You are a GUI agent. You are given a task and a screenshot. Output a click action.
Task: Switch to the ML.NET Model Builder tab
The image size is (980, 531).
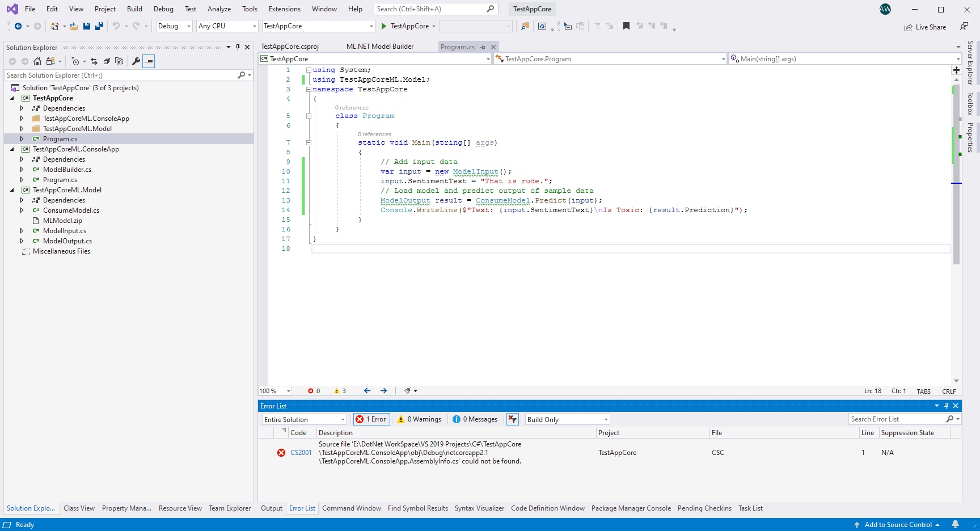click(x=381, y=47)
